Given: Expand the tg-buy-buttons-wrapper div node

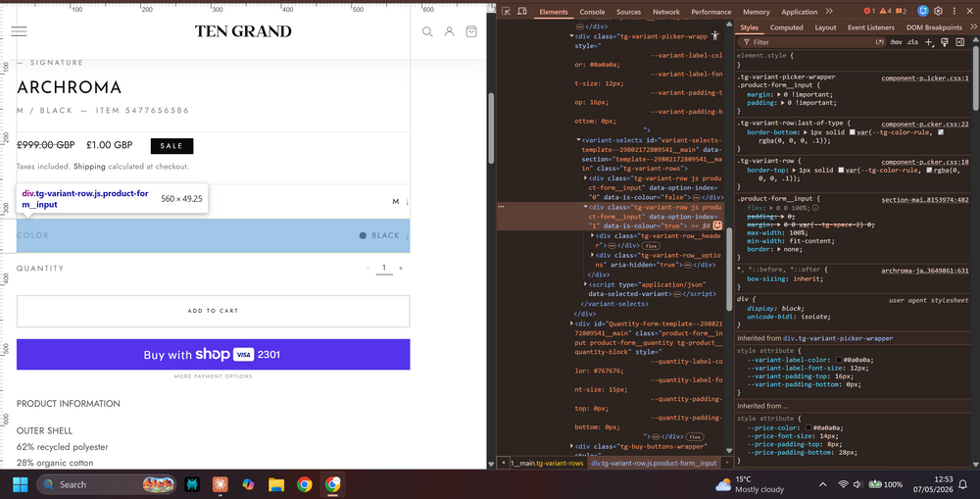Looking at the screenshot, I should click(571, 446).
